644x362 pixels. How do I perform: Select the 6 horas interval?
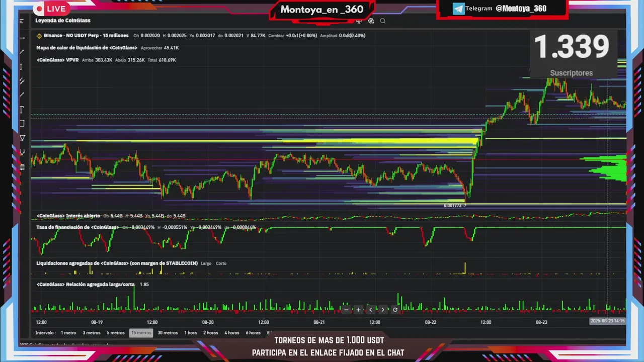pos(253,333)
